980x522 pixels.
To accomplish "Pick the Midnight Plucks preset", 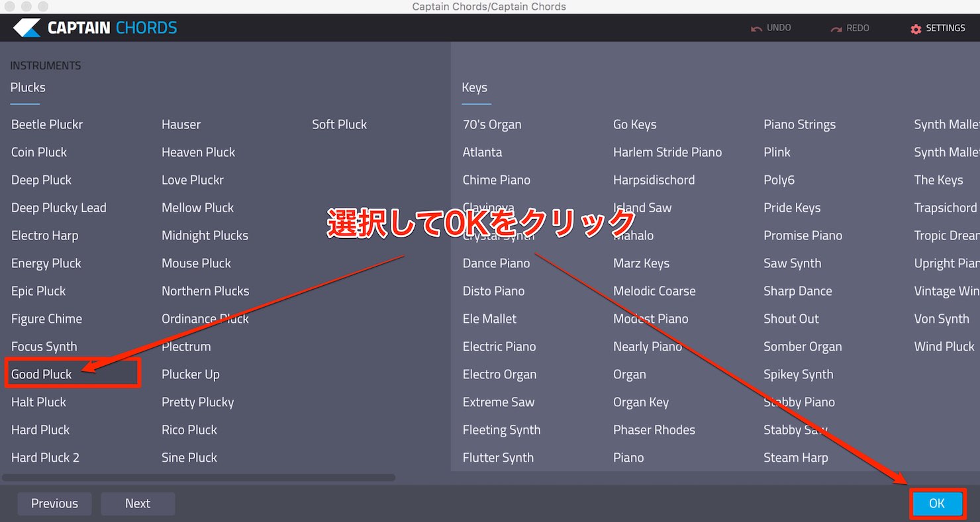I will [x=205, y=236].
